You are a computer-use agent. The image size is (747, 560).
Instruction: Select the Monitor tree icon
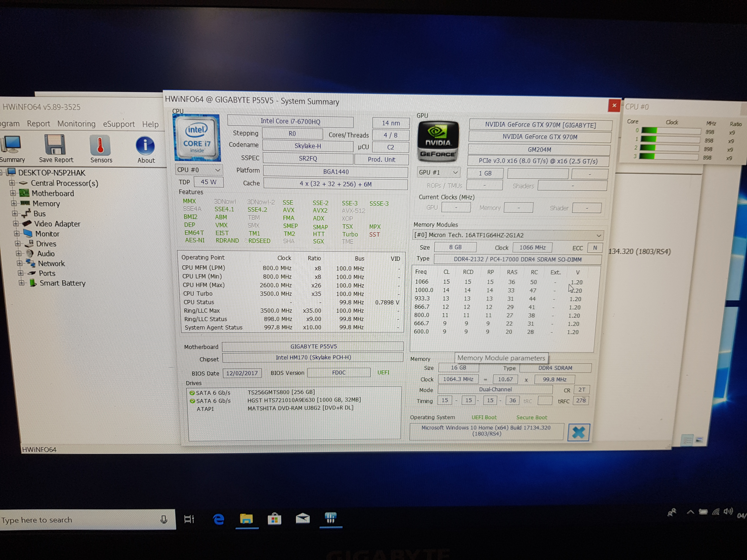pyautogui.click(x=28, y=233)
